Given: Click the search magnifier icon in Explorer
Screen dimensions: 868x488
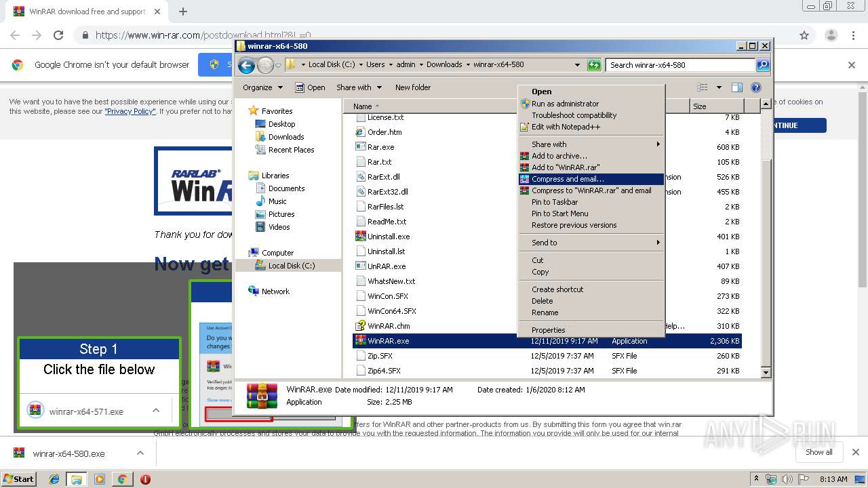Looking at the screenshot, I should click(763, 65).
